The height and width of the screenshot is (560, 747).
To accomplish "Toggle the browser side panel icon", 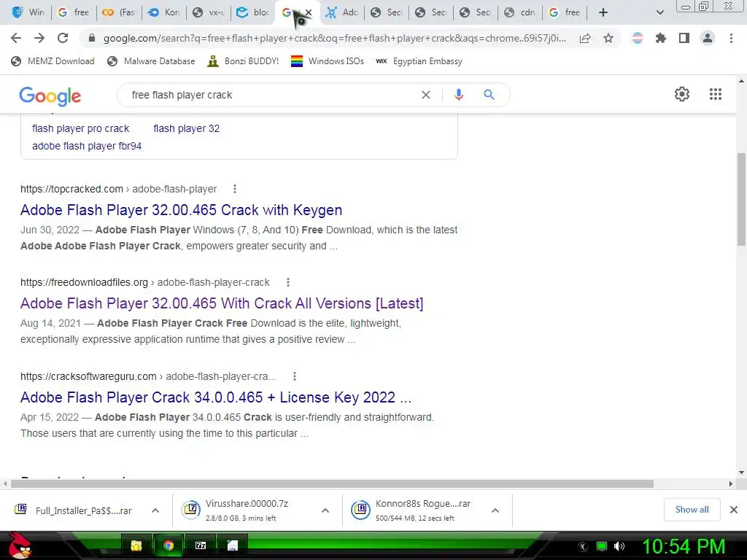I will pos(684,38).
